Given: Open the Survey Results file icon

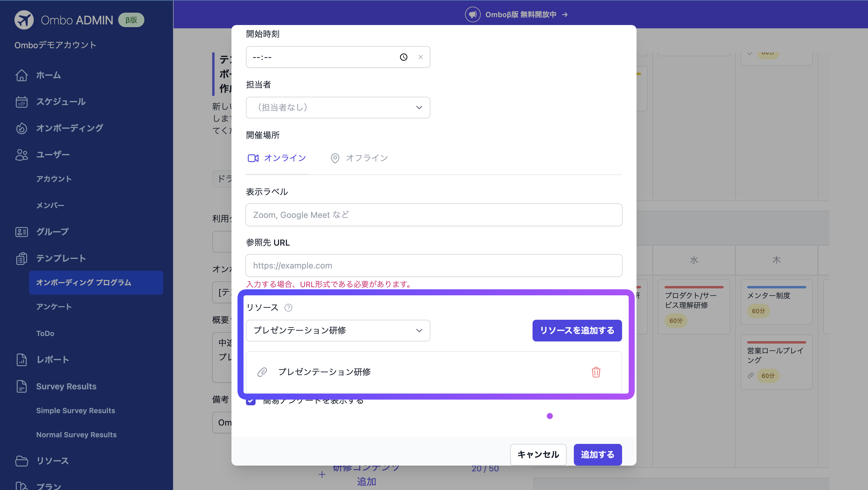Looking at the screenshot, I should (22, 386).
